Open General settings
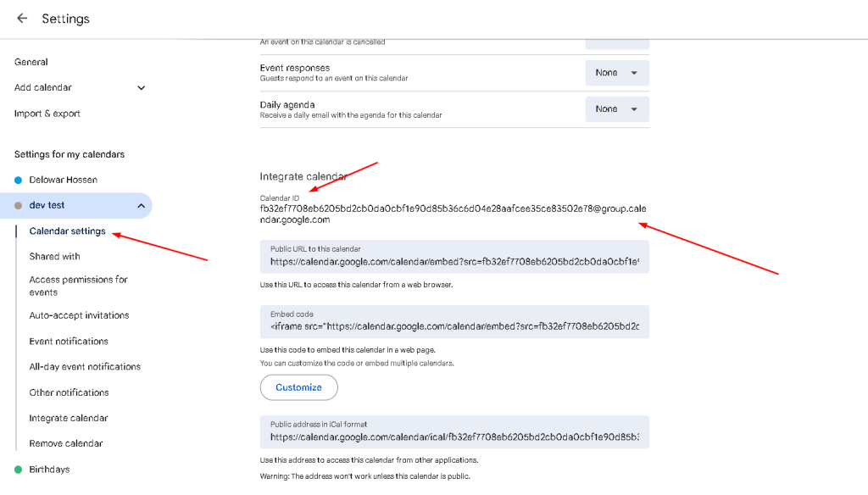Screen dimensions: 868x495 click(31, 62)
